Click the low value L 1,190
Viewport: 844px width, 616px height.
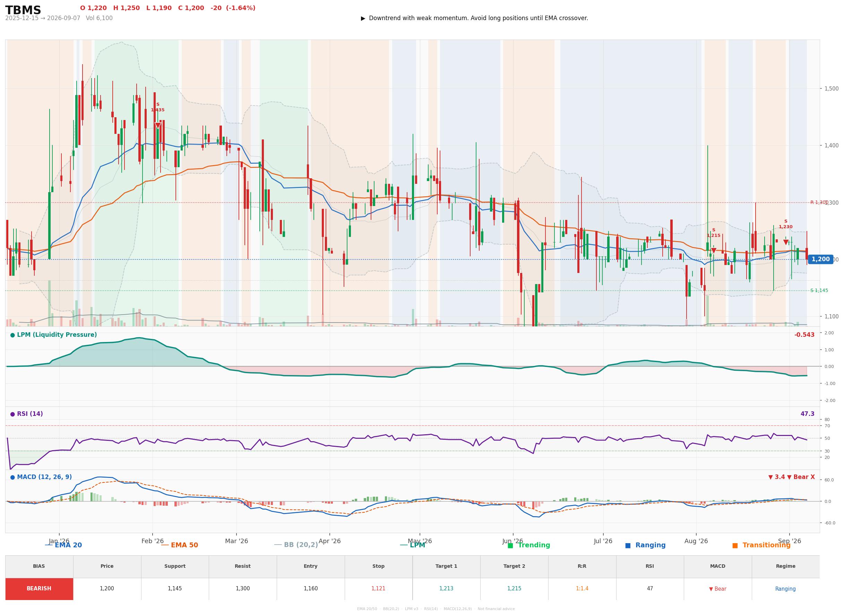[x=159, y=8]
